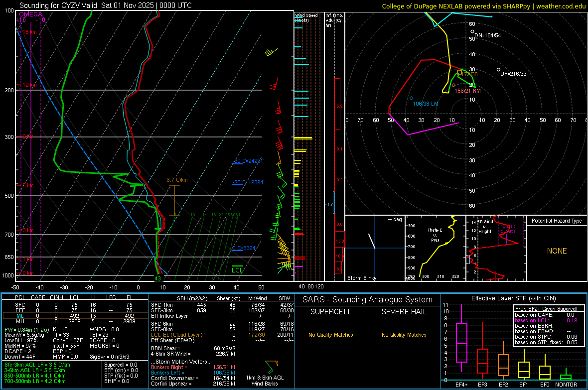Click the Bunkers Right = 156/21 kt line
This screenshot has width=588, height=390.
[193, 367]
